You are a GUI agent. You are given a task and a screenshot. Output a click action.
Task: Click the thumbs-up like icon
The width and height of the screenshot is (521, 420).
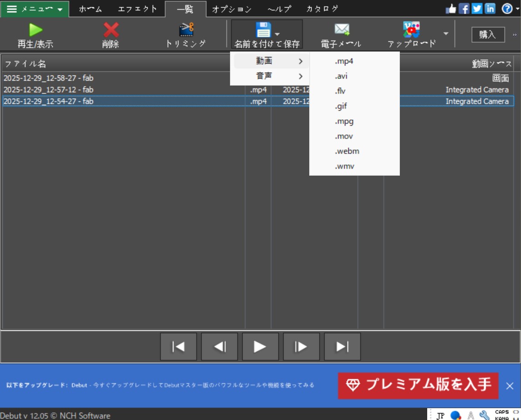[452, 8]
